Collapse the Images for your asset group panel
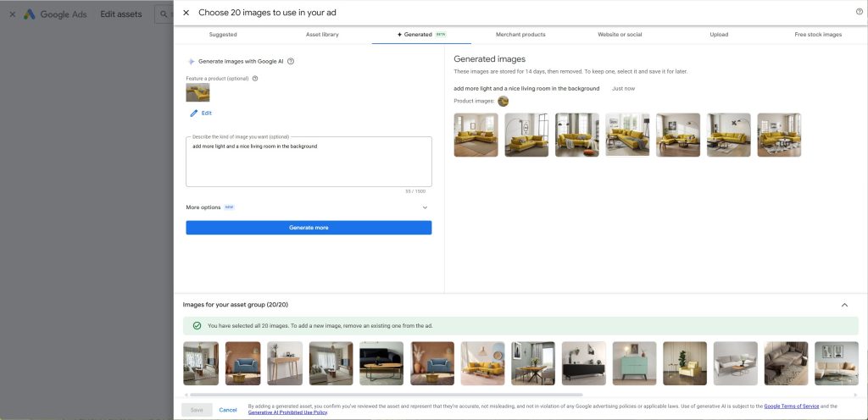Image resolution: width=868 pixels, height=420 pixels. coord(844,305)
